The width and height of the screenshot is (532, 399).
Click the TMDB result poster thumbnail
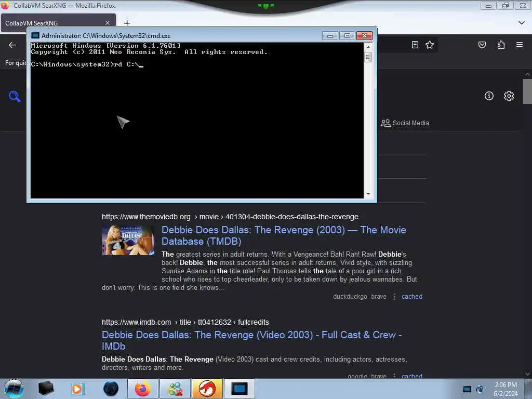[x=128, y=240]
